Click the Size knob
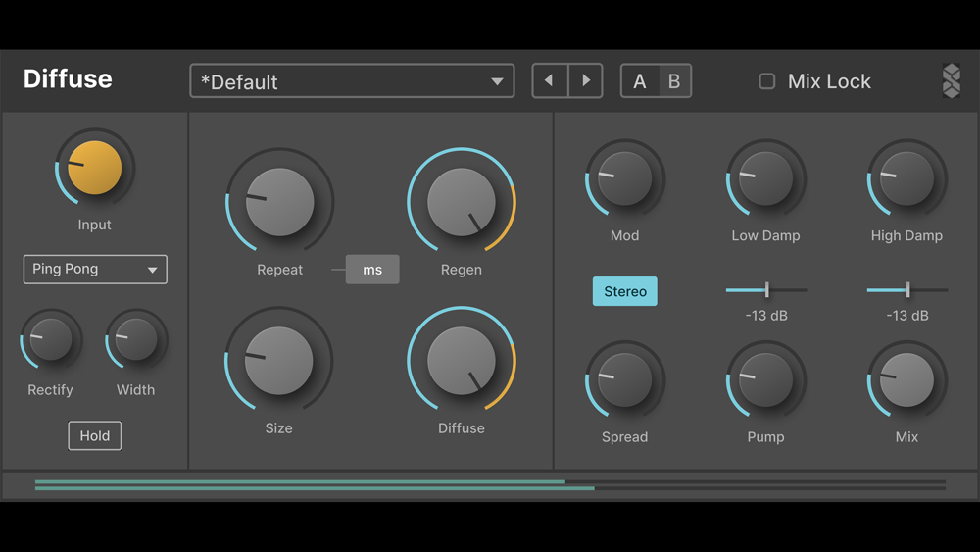 [x=278, y=361]
